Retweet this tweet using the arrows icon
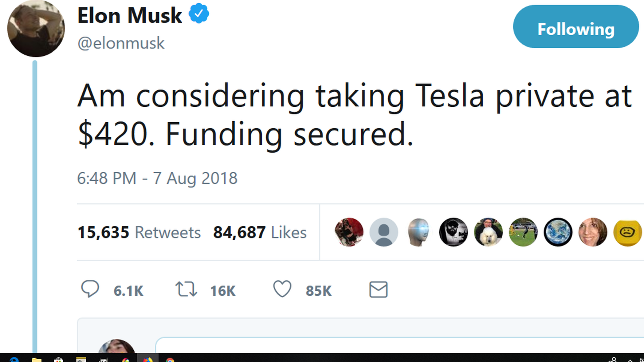The height and width of the screenshot is (362, 644). [186, 289]
